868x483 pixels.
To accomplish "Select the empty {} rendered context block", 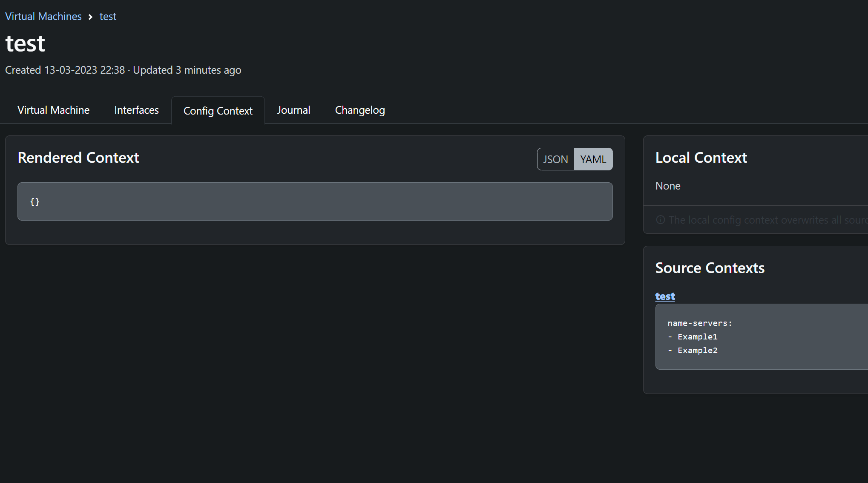I will [315, 201].
